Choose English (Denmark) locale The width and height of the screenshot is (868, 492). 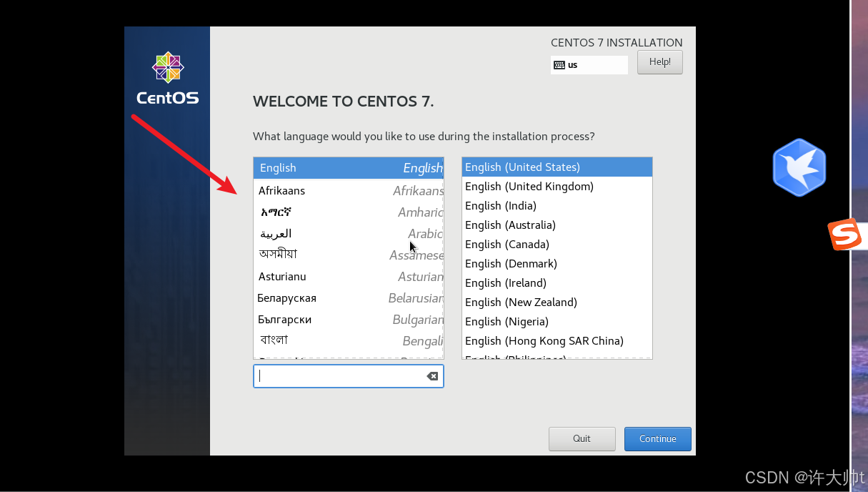click(557, 264)
